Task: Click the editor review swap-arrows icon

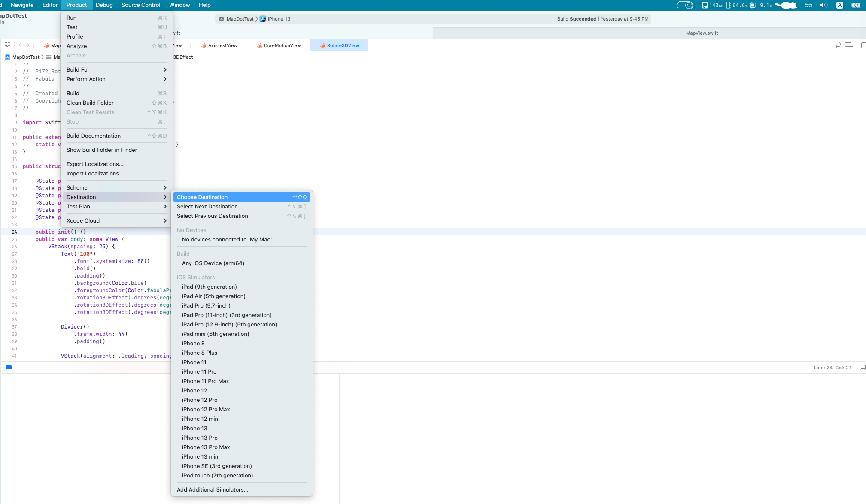Action: coord(838,45)
